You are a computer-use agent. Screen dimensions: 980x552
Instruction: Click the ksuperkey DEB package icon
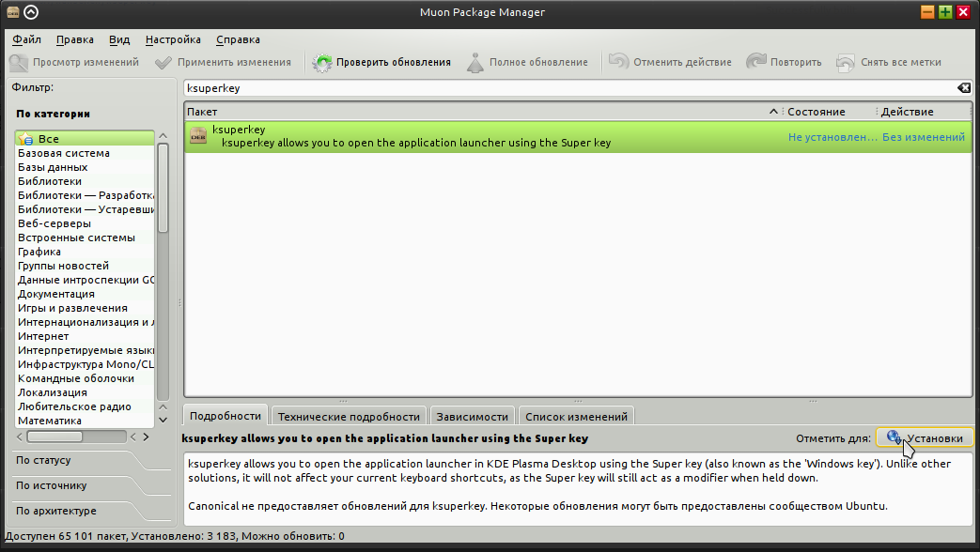198,136
